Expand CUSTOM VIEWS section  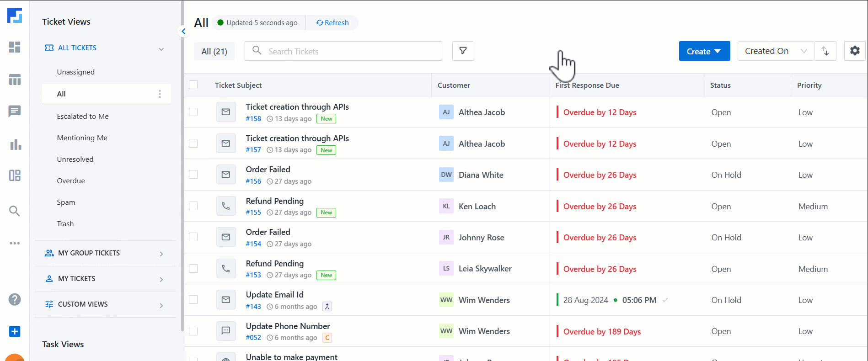[161, 305]
